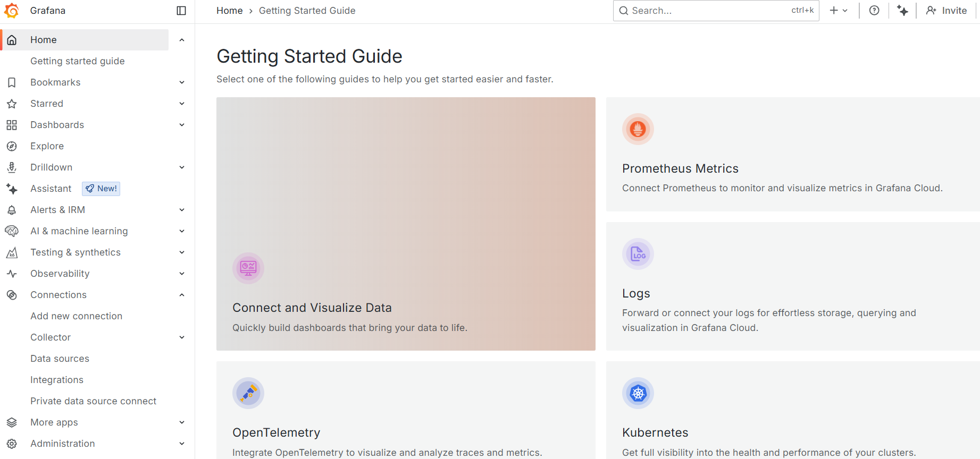Viewport: 980px width, 459px height.
Task: Click the Invite button
Action: click(947, 11)
